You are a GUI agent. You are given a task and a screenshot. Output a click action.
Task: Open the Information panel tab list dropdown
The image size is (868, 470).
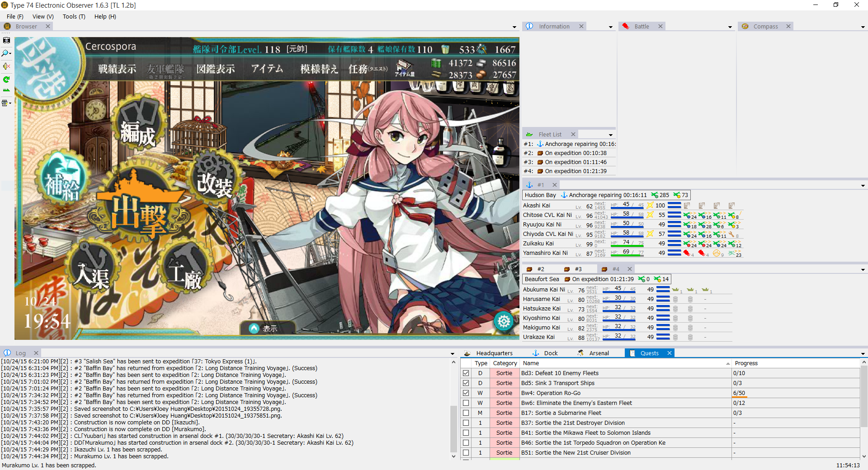(x=611, y=27)
